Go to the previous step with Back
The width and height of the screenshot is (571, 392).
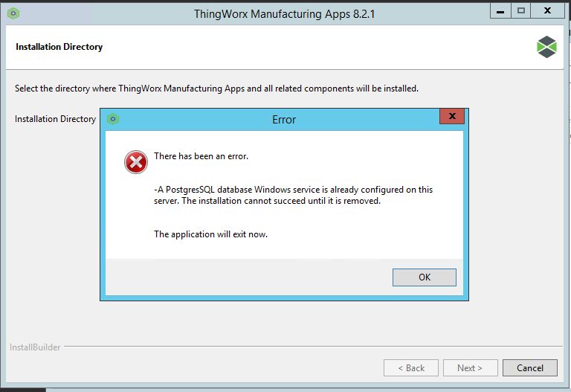(410, 367)
